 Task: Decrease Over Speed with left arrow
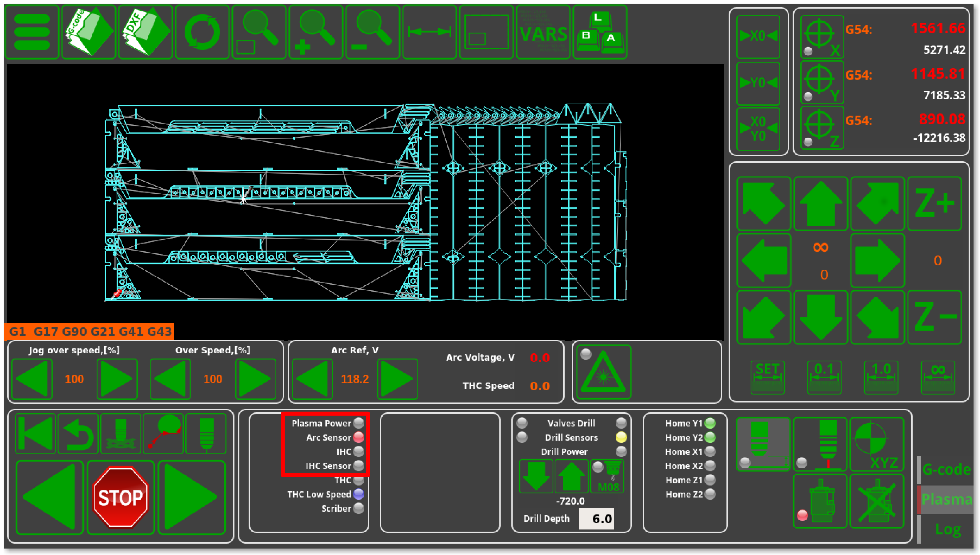(x=170, y=379)
